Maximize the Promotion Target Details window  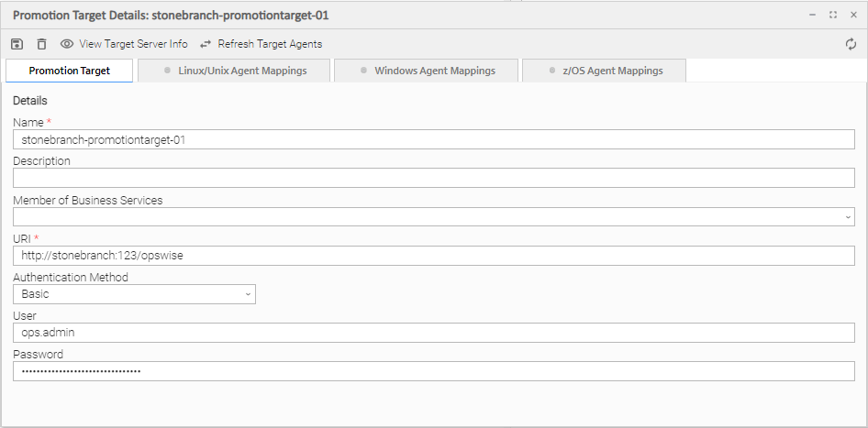(x=832, y=15)
